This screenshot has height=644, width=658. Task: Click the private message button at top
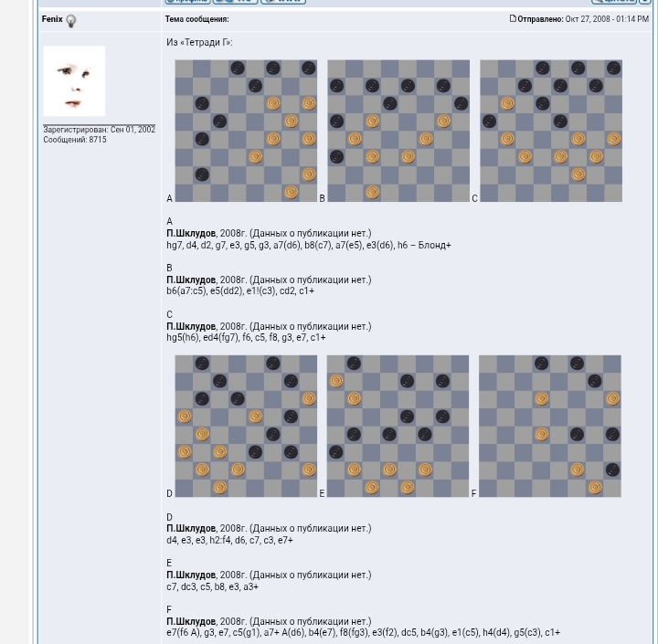coord(235,2)
